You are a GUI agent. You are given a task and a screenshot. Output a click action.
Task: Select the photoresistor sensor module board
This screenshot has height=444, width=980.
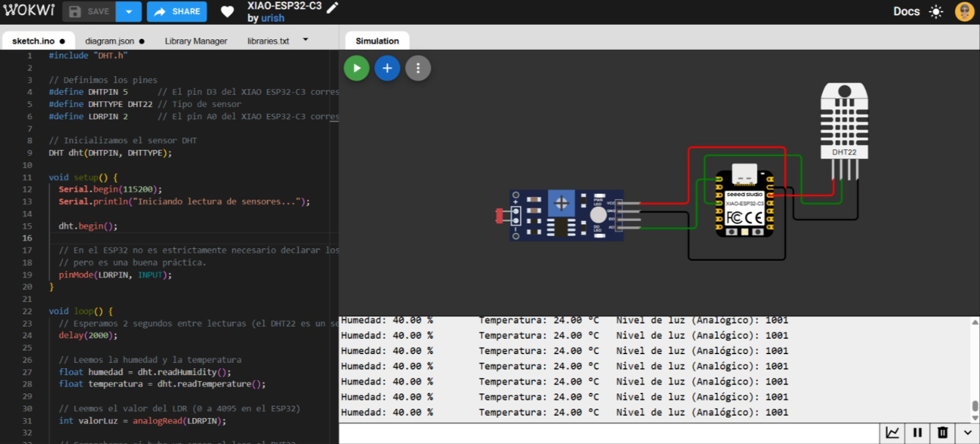pos(566,216)
